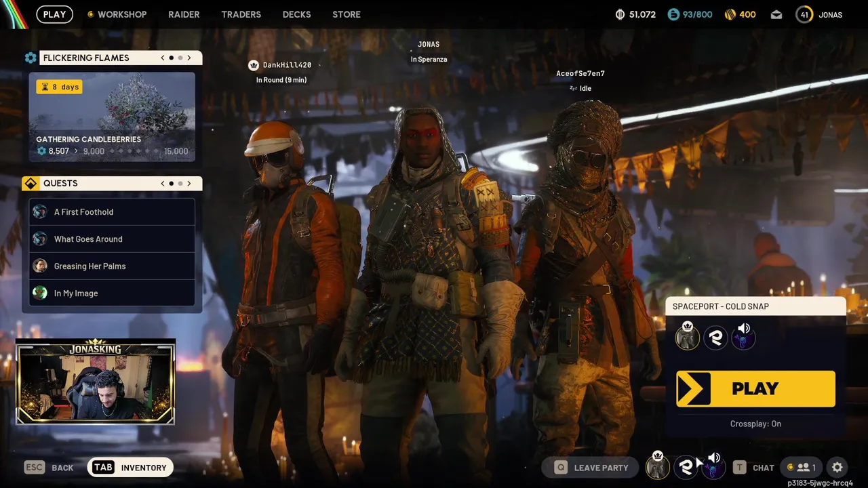The height and width of the screenshot is (488, 868).
Task: Go to previous Quests page arrow
Action: [163, 183]
